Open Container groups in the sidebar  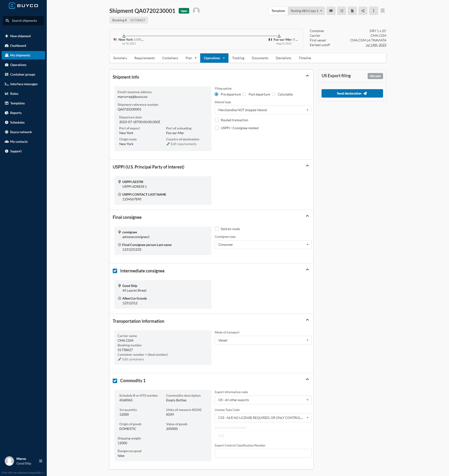(x=23, y=74)
